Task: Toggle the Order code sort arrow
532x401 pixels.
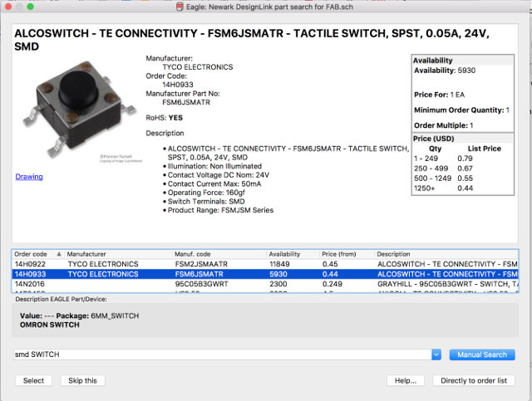Action: point(59,254)
